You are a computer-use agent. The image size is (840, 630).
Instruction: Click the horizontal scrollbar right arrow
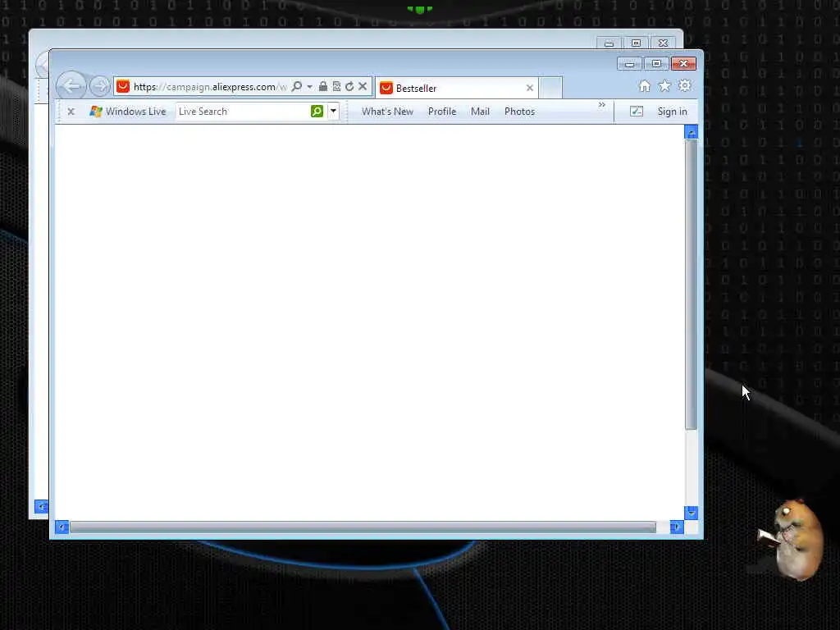point(677,527)
